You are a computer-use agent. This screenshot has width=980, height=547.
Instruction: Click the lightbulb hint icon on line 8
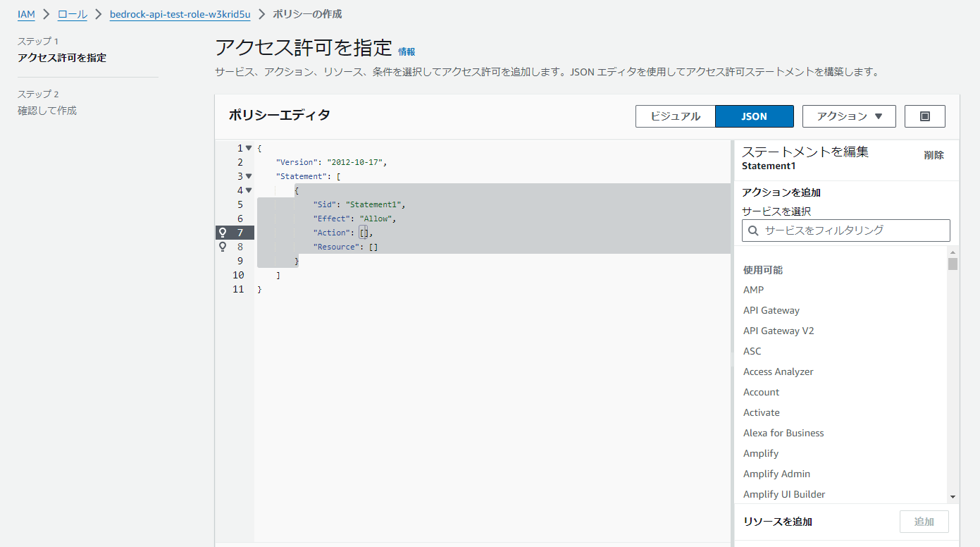[x=223, y=247]
